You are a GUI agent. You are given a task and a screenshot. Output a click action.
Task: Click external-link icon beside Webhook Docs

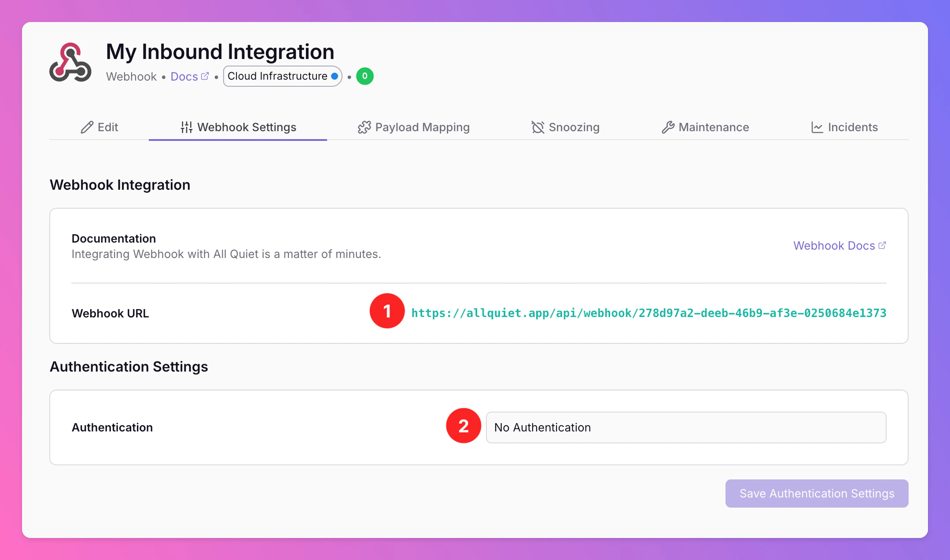tap(882, 245)
